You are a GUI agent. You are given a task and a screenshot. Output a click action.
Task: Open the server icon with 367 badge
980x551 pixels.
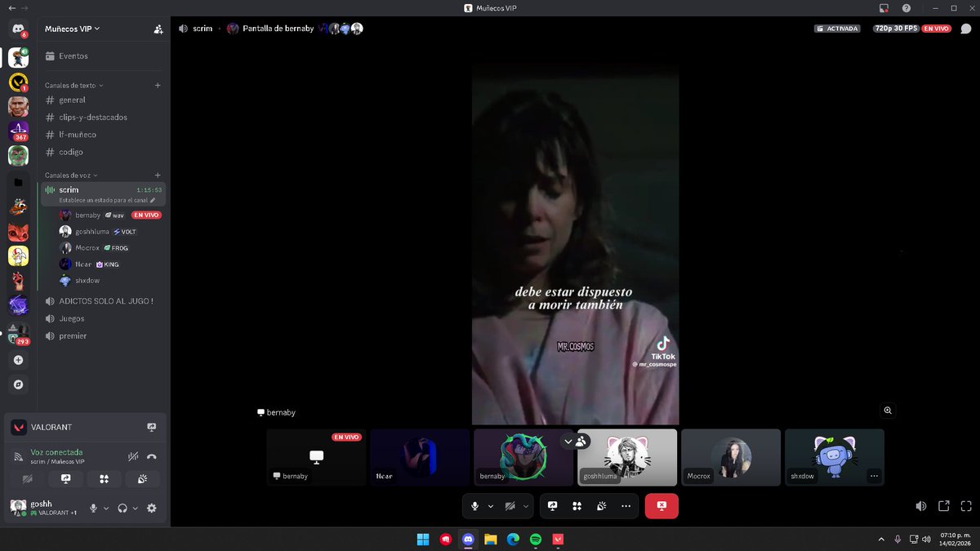[x=18, y=131]
